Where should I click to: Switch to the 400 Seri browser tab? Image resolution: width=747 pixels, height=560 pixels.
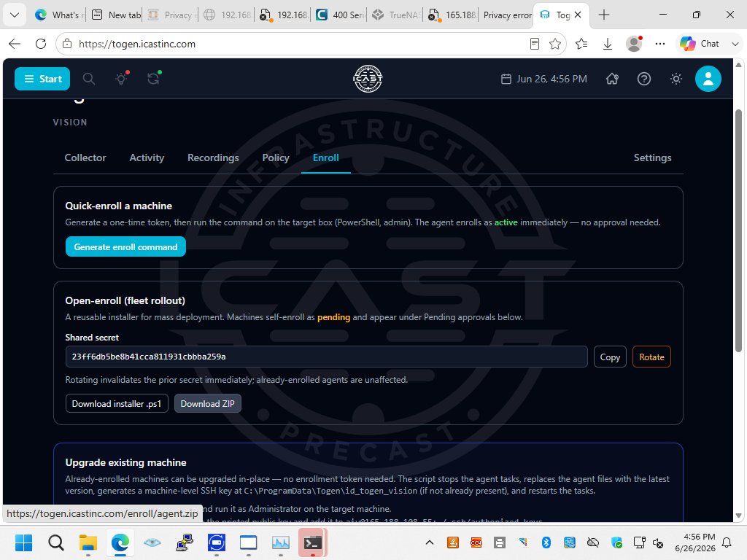[x=340, y=15]
